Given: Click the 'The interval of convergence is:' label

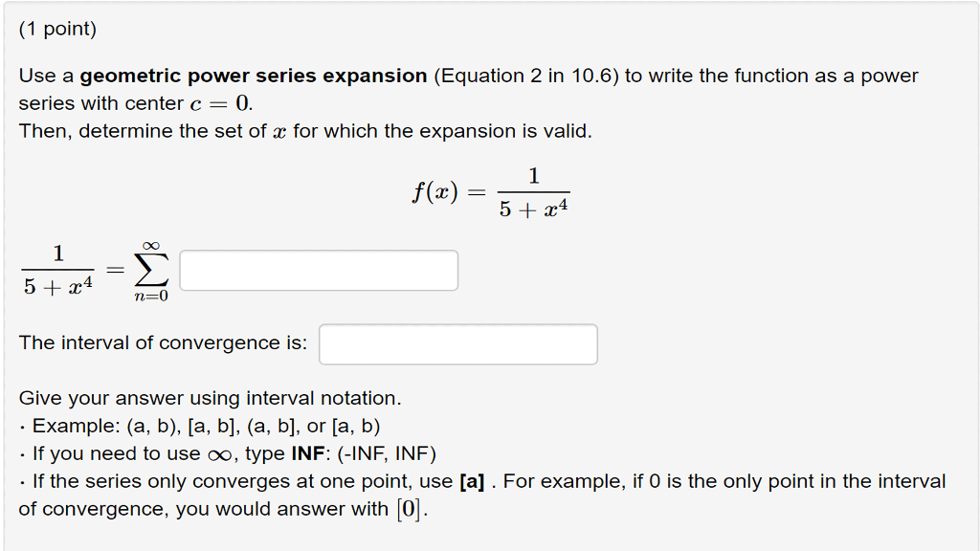Looking at the screenshot, I should tap(163, 343).
